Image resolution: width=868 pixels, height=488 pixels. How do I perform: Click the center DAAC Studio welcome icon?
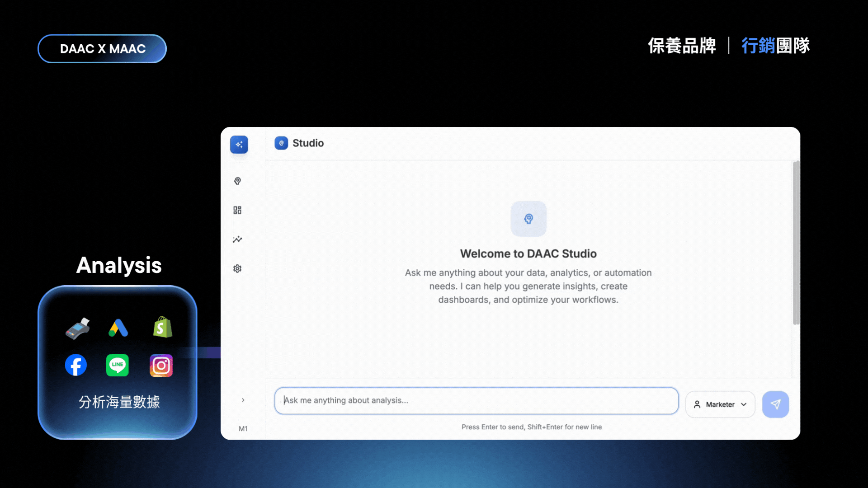coord(528,219)
